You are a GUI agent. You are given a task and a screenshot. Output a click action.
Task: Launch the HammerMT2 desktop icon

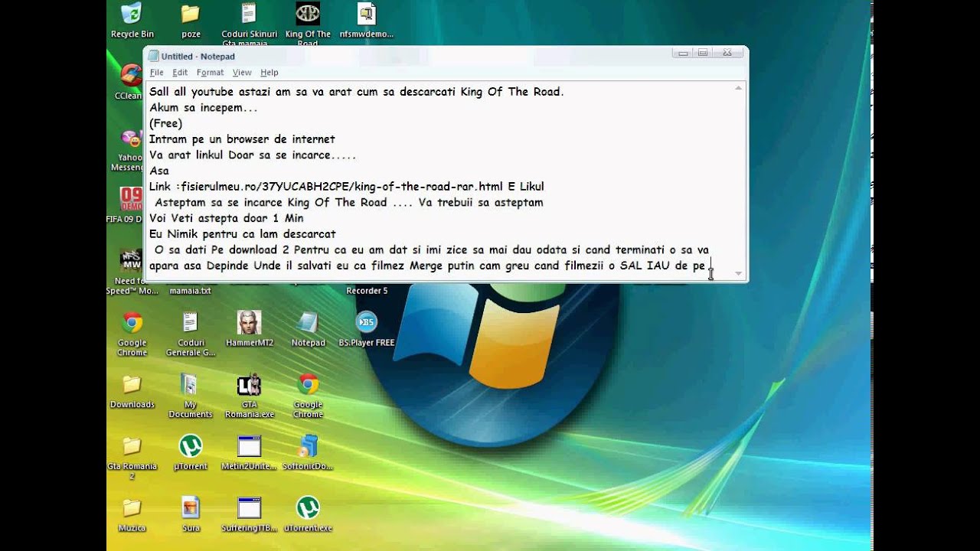tap(250, 329)
